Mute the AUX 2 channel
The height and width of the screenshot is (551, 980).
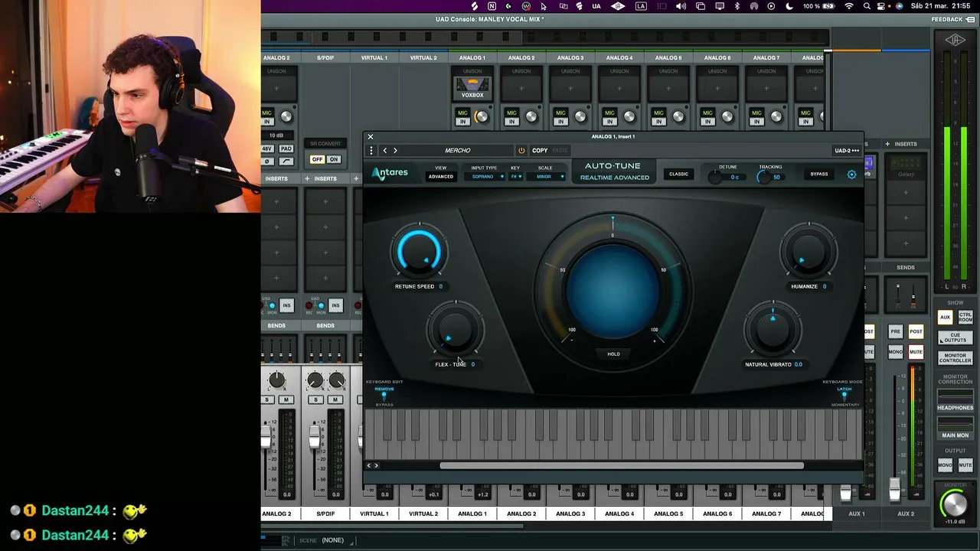(x=916, y=352)
